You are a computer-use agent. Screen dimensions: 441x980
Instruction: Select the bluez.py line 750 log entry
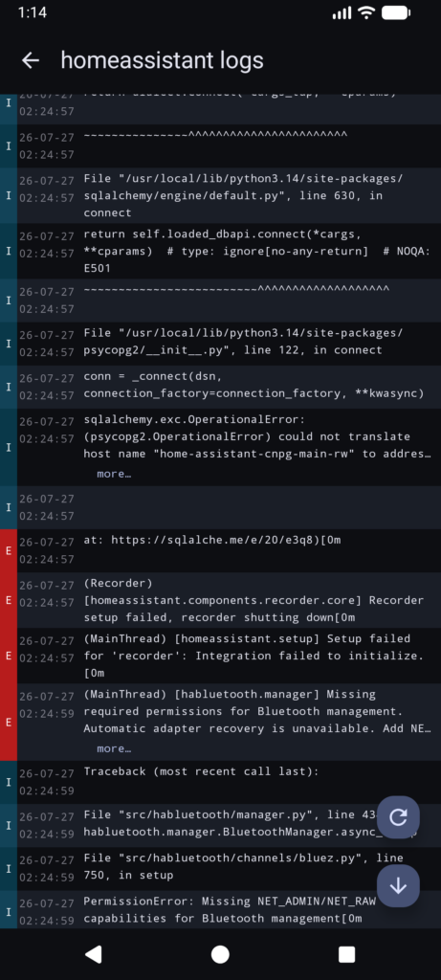220,869
